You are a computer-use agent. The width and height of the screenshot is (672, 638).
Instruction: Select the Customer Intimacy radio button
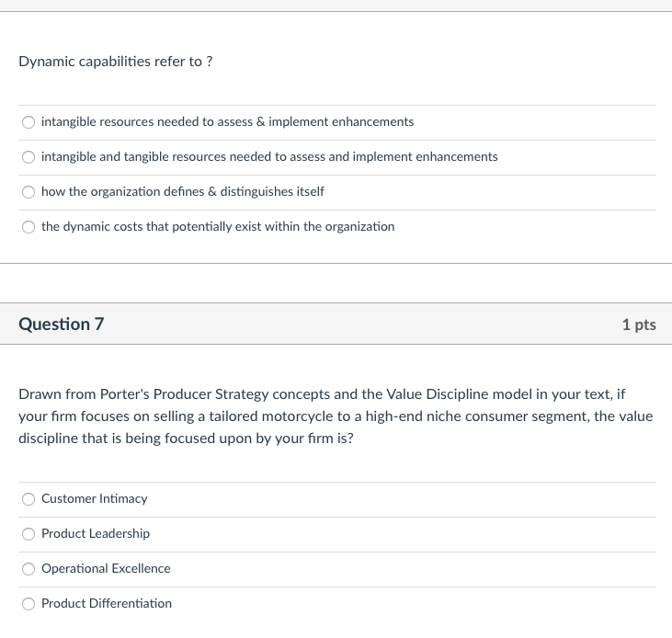[x=29, y=499]
